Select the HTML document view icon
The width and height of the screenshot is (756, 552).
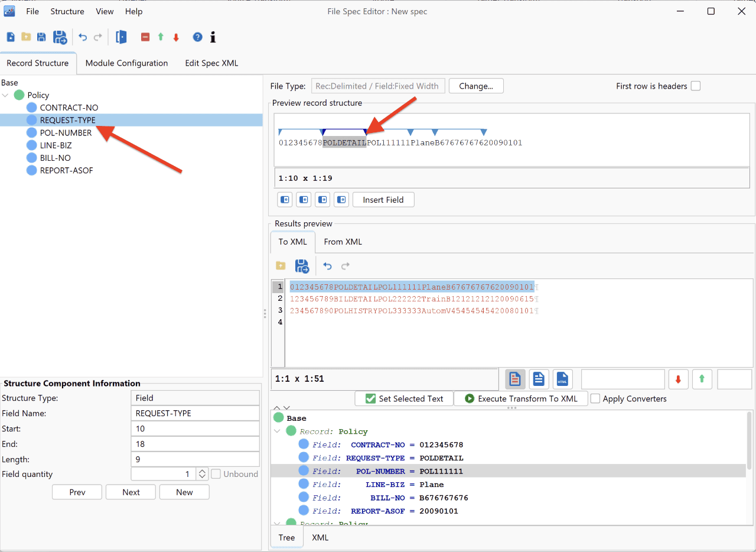(x=562, y=379)
